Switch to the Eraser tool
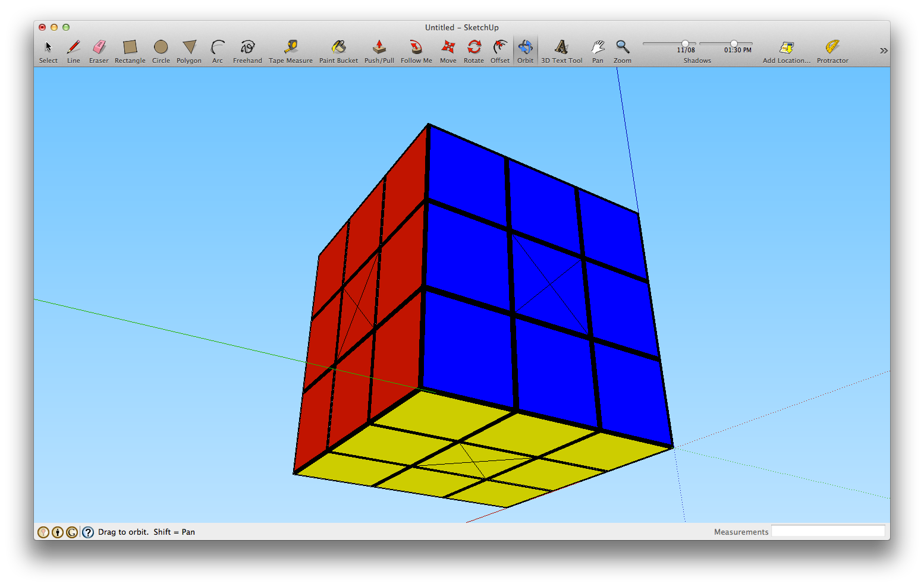924x587 pixels. (x=99, y=48)
